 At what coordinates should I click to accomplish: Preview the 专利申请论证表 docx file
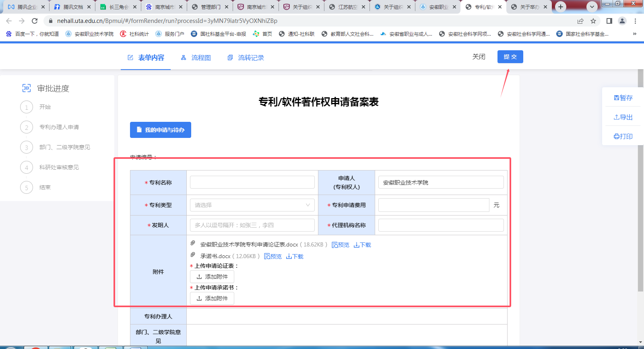[x=341, y=245]
